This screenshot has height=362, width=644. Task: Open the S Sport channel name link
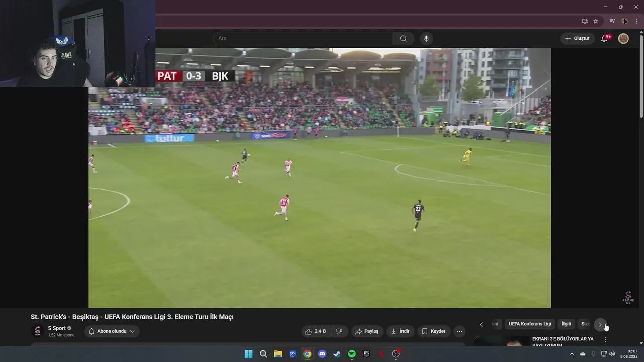tap(57, 328)
